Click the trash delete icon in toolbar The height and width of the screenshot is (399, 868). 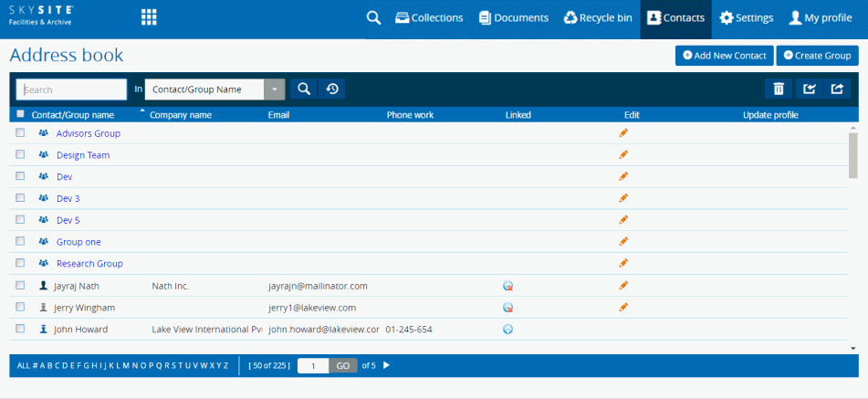[x=779, y=89]
